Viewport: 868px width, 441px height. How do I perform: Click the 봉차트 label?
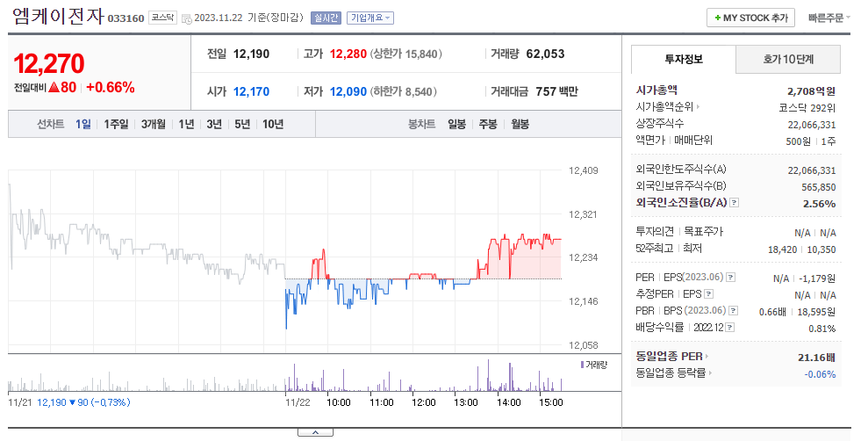click(422, 124)
